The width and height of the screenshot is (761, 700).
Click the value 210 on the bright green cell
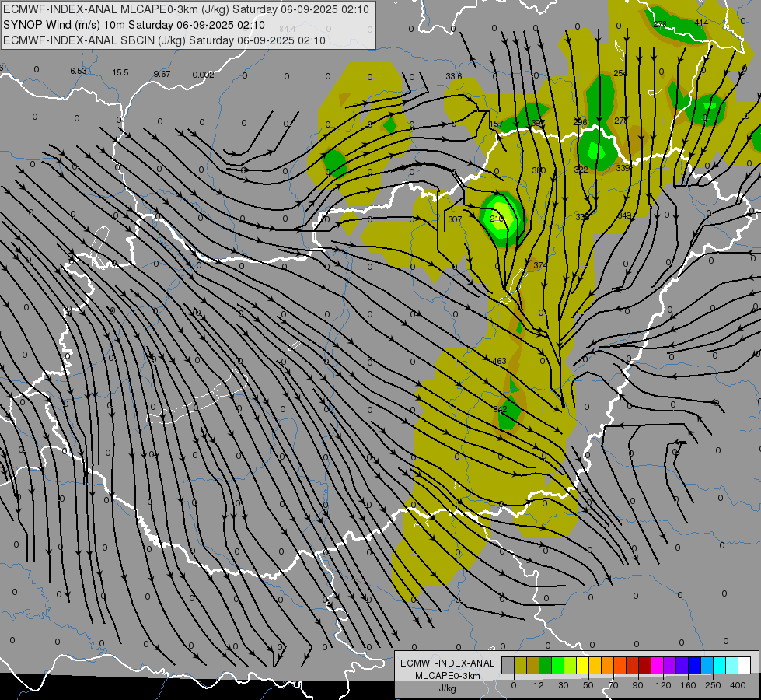497,219
